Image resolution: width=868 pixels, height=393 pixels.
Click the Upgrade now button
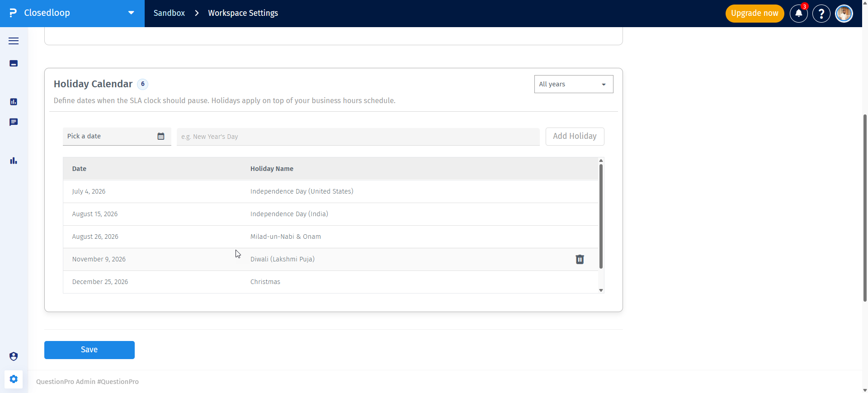(755, 14)
